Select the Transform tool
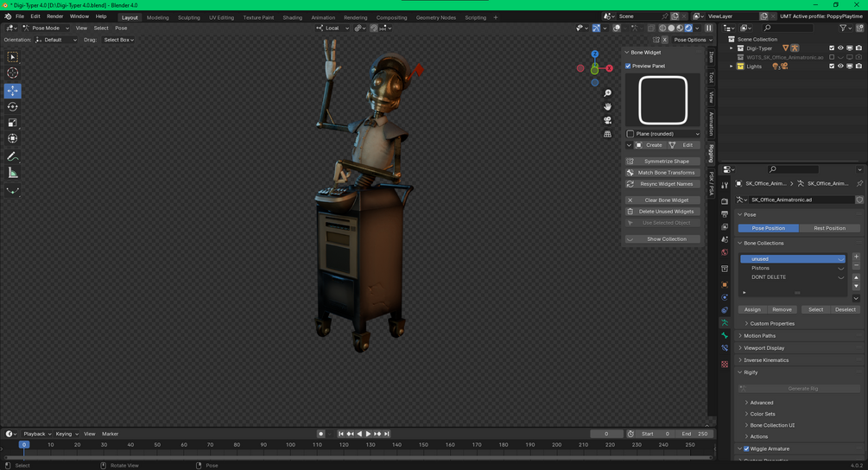 (x=12, y=138)
